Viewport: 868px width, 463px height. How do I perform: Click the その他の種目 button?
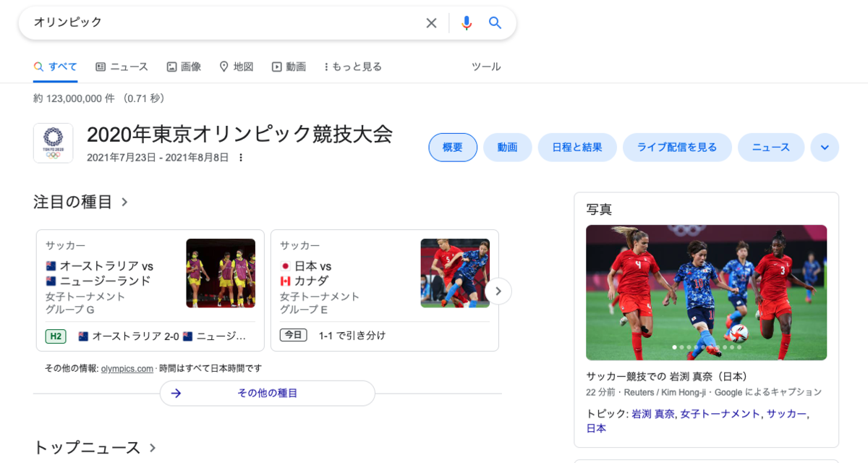point(268,394)
